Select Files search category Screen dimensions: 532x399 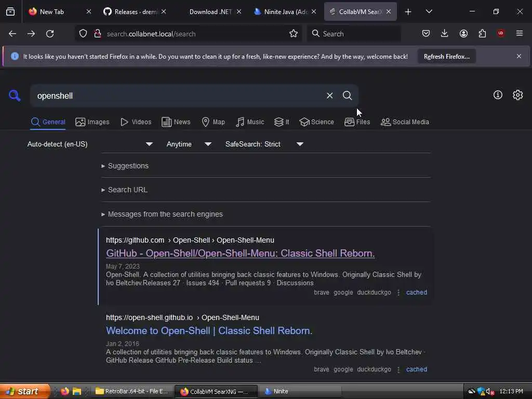click(x=357, y=122)
